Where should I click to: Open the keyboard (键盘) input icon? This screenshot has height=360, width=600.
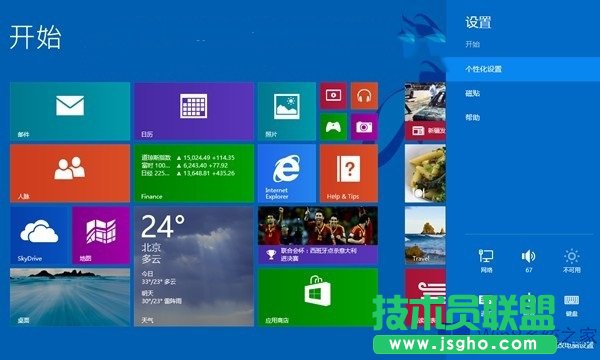pos(572,305)
